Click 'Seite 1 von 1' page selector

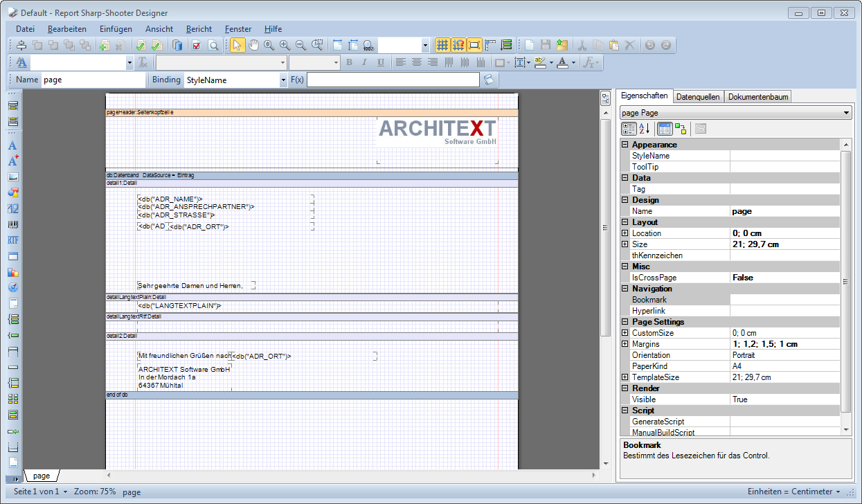(x=41, y=492)
